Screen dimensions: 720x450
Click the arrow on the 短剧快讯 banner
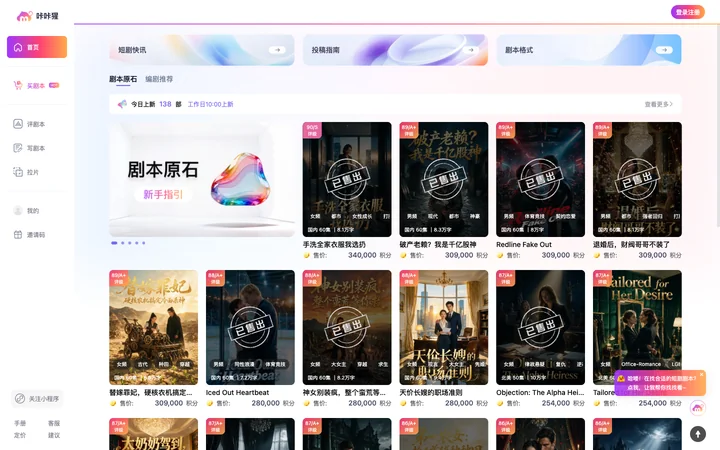tap(277, 50)
